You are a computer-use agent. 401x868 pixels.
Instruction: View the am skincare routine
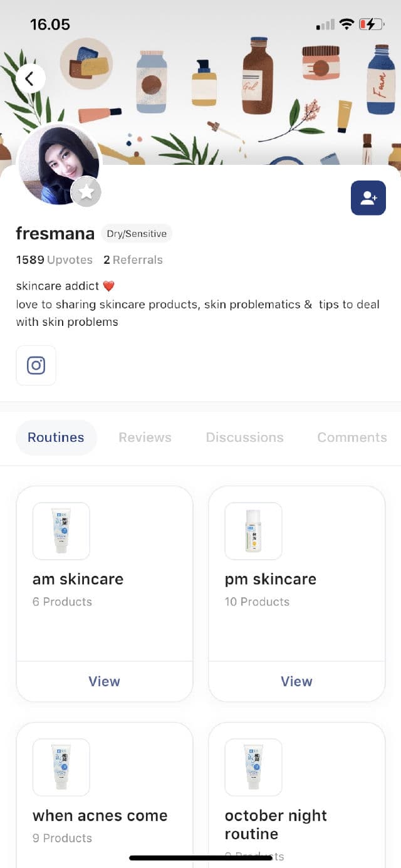[104, 681]
